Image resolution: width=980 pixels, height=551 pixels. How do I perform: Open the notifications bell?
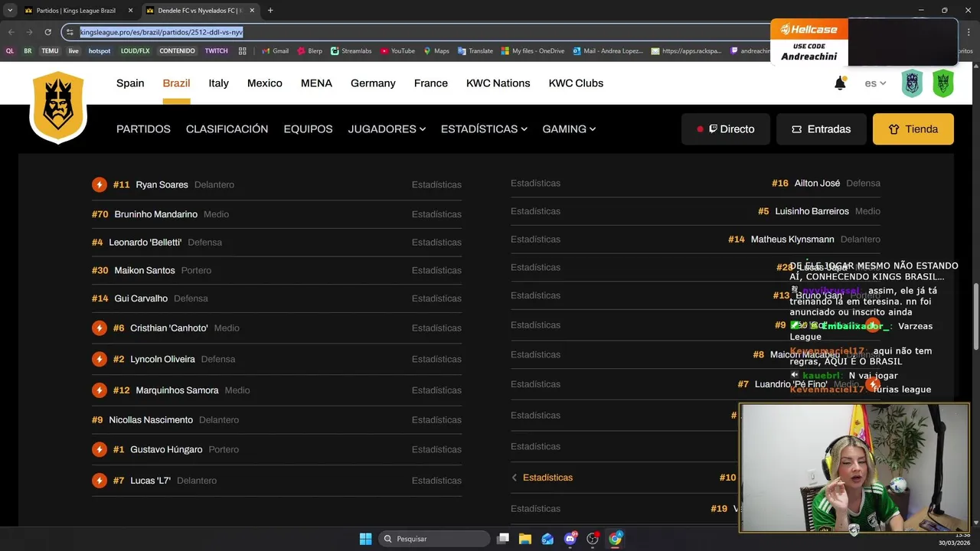coord(840,83)
